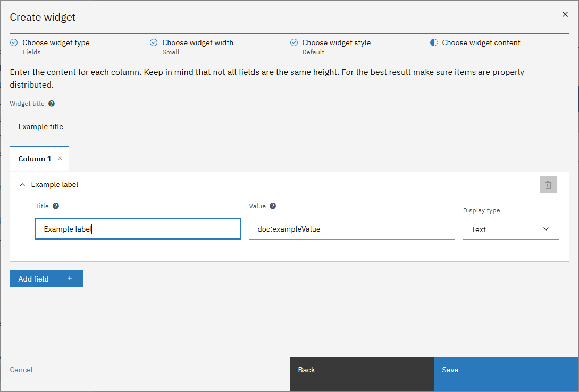This screenshot has width=579, height=392.
Task: Click the Choose widget width checkmark icon
Action: click(x=154, y=42)
